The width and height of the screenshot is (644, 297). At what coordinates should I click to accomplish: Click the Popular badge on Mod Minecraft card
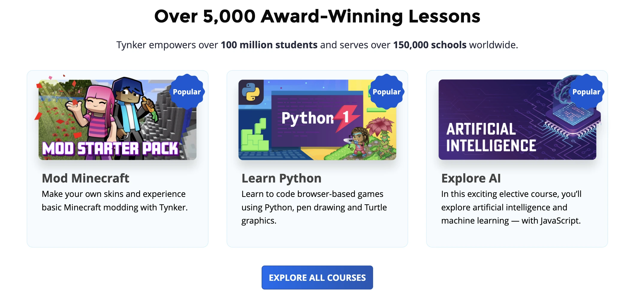click(187, 92)
